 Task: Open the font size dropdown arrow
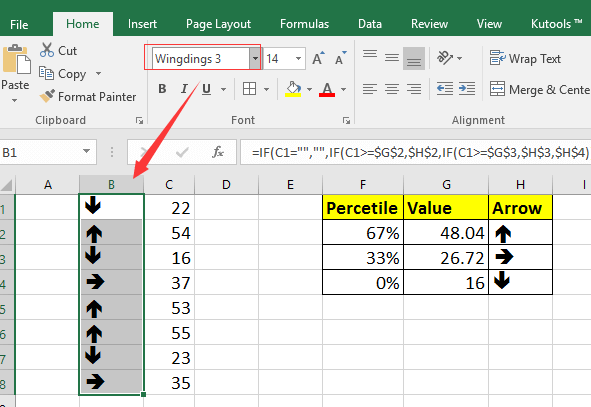pyautogui.click(x=299, y=58)
